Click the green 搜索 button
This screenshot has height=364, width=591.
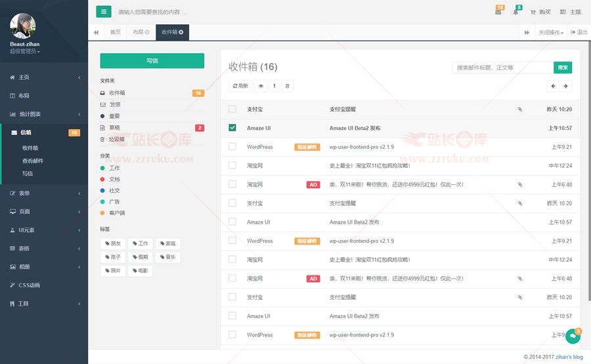[x=563, y=68]
